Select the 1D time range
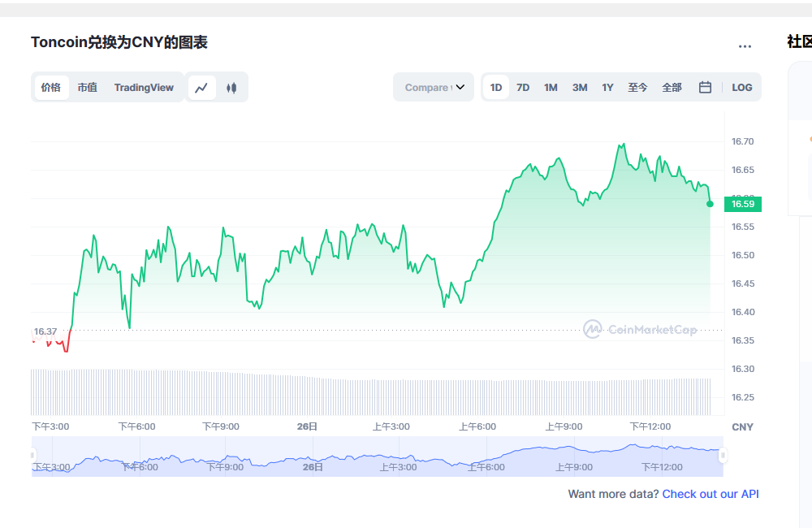812x528 pixels. tap(496, 88)
